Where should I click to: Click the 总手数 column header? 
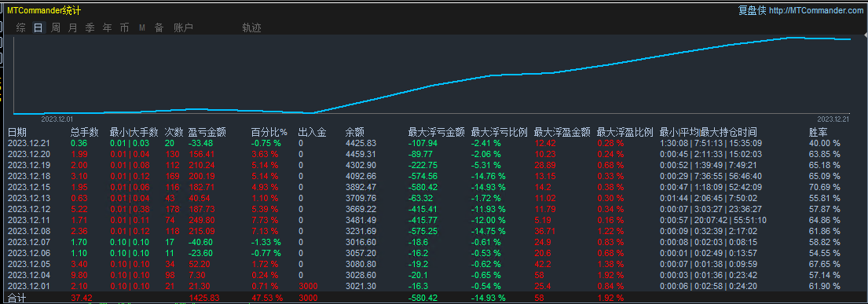[85, 132]
